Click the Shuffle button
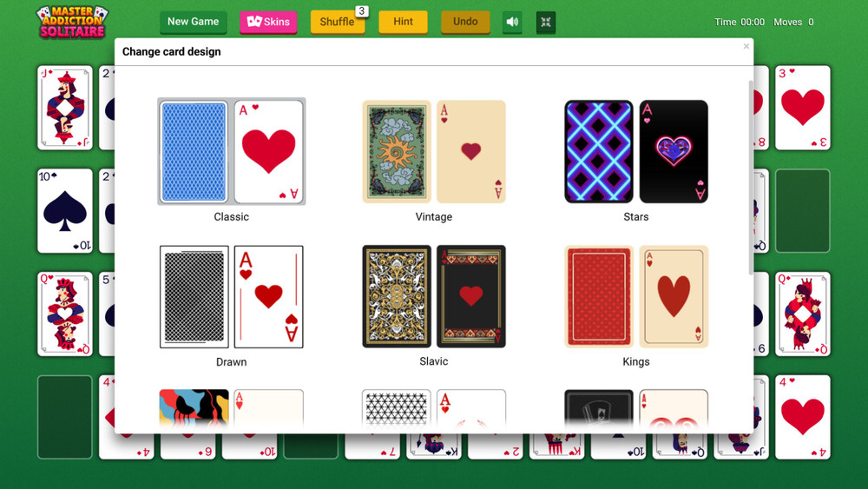 [x=338, y=23]
